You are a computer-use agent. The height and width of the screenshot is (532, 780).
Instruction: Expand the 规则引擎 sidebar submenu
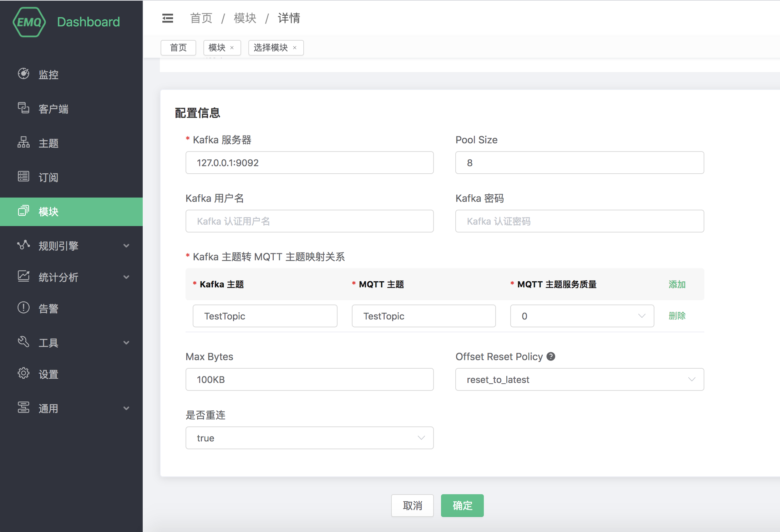tap(126, 246)
